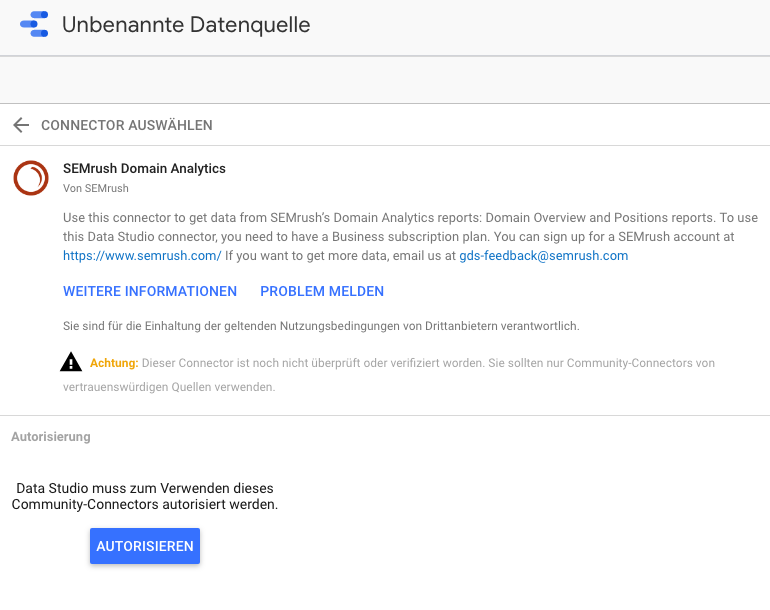Click the Nutzungsbedingungen von Drittanbietern notice
This screenshot has height=610, width=770.
pos(321,326)
